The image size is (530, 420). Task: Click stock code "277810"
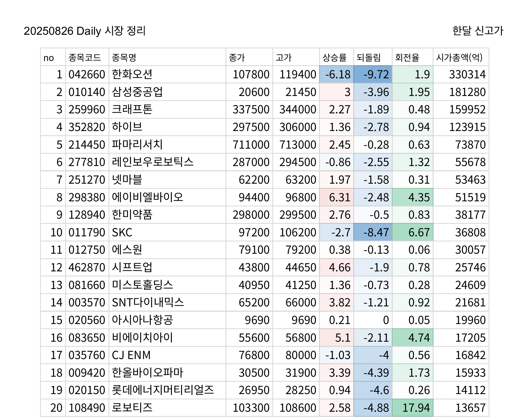(87, 162)
